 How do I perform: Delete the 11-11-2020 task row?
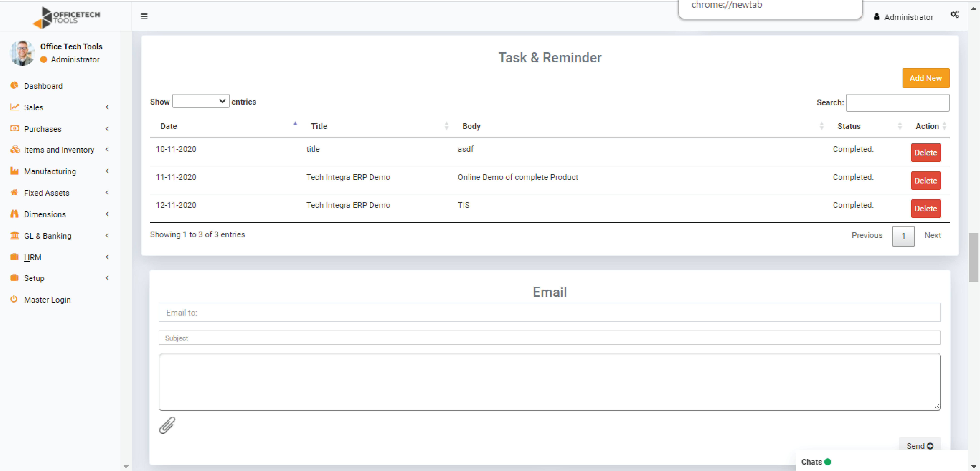(926, 181)
